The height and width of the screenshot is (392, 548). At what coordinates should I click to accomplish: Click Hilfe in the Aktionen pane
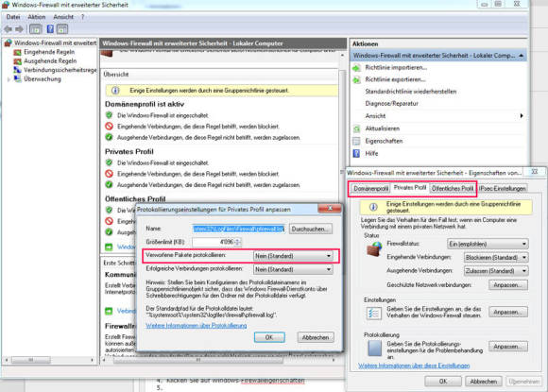pyautogui.click(x=371, y=154)
